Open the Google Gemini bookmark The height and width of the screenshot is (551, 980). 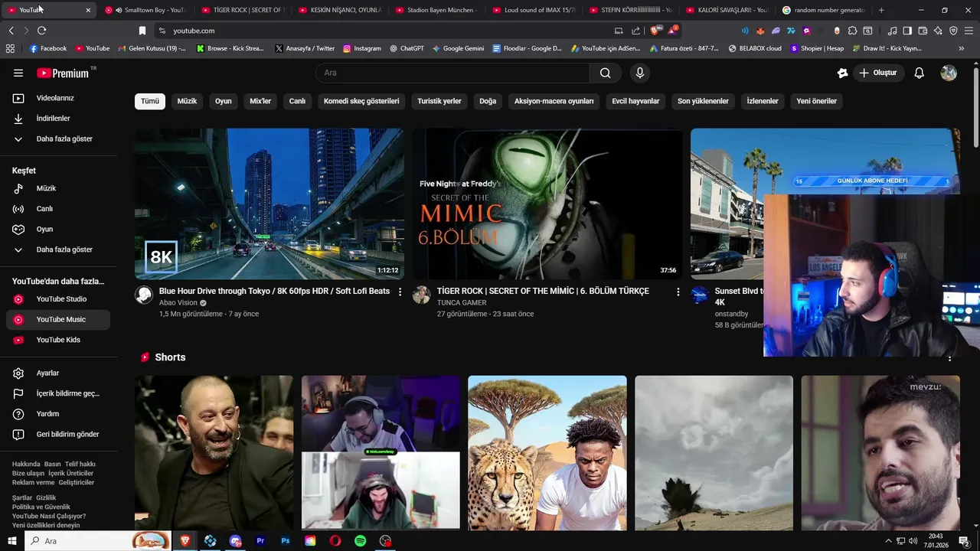458,48
